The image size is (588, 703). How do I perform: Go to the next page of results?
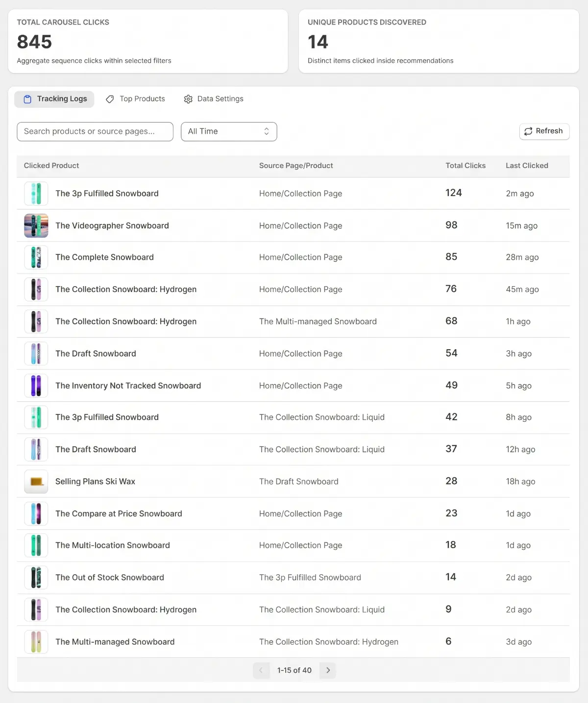click(x=328, y=670)
